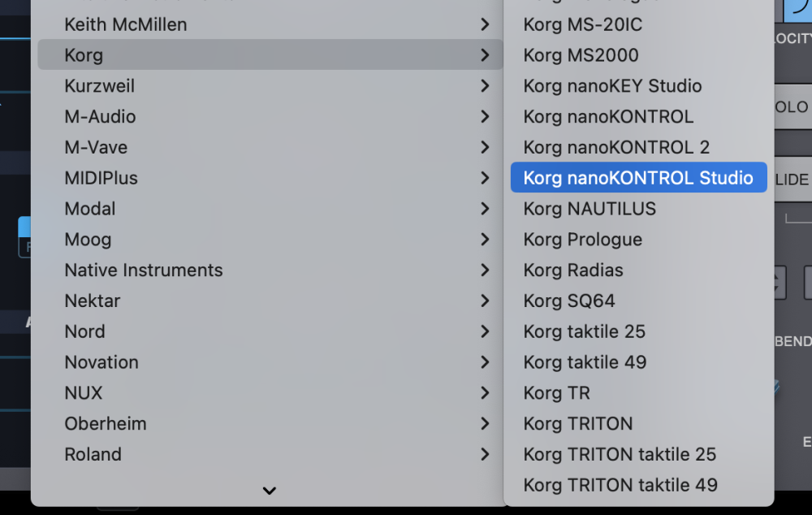Viewport: 812px width, 515px height.
Task: Expand the Roland submenu arrow
Action: [485, 454]
